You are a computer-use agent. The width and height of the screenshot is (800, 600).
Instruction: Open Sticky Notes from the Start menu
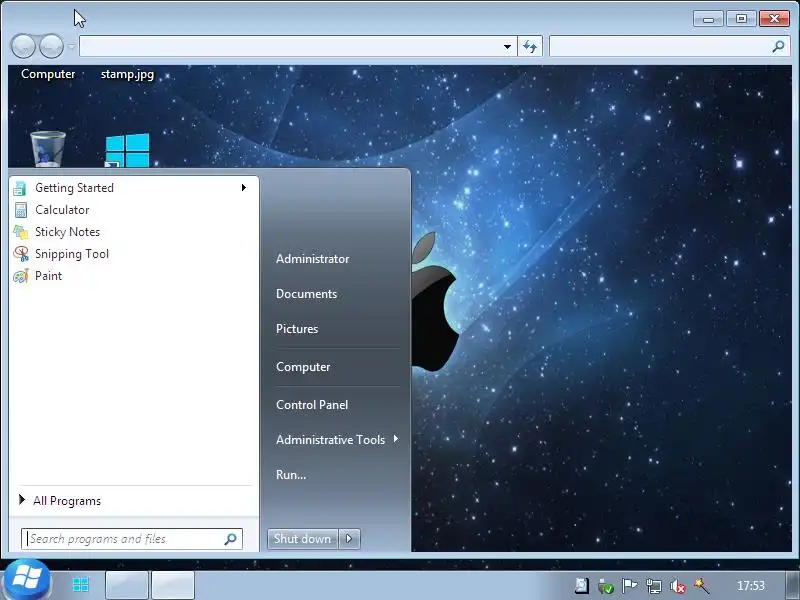pyautogui.click(x=134, y=232)
